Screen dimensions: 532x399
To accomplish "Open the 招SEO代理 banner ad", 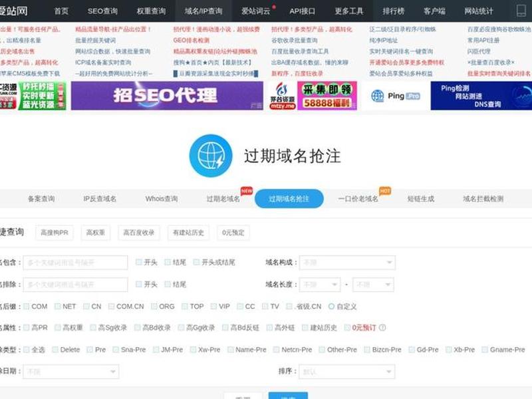I will pyautogui.click(x=167, y=96).
